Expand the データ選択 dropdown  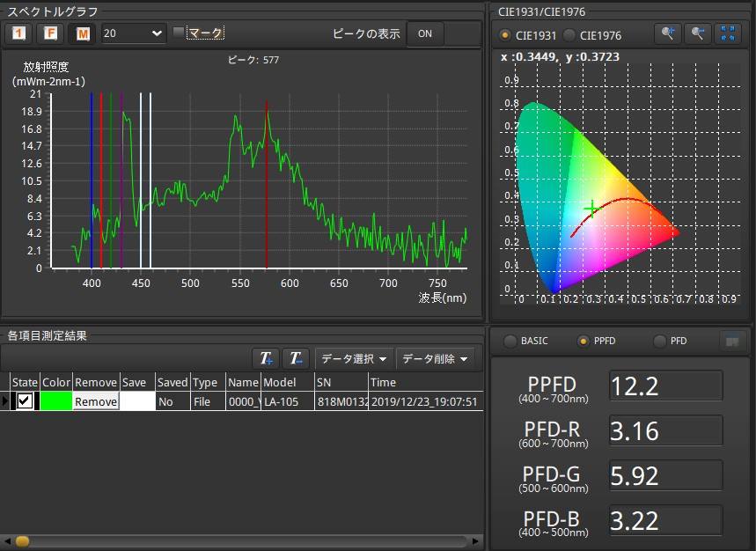coord(354,358)
